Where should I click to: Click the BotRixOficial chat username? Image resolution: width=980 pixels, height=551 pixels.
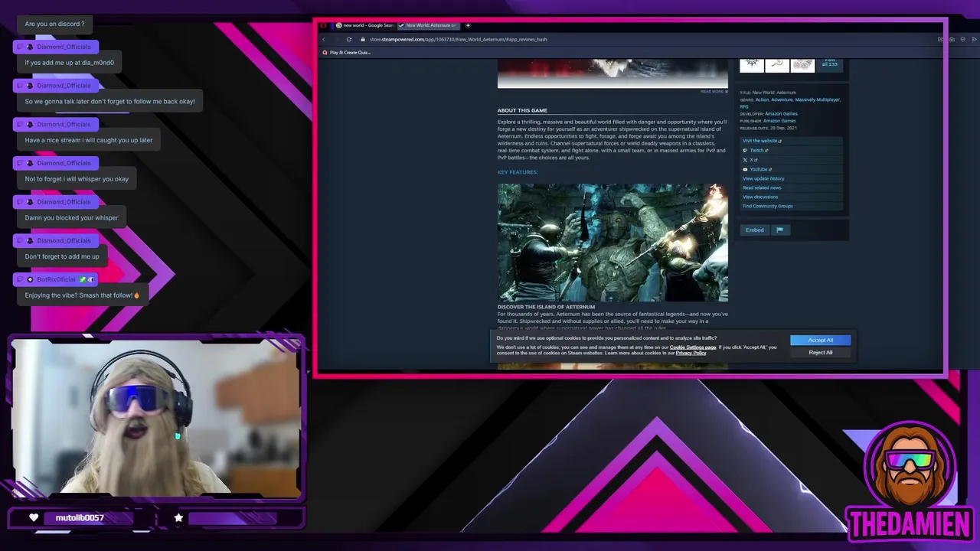56,279
